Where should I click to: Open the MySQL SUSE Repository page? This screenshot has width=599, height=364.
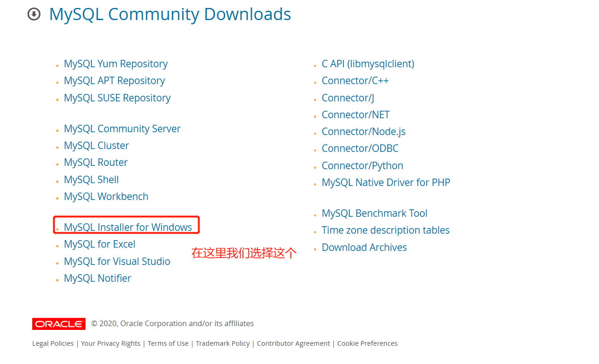coord(117,98)
